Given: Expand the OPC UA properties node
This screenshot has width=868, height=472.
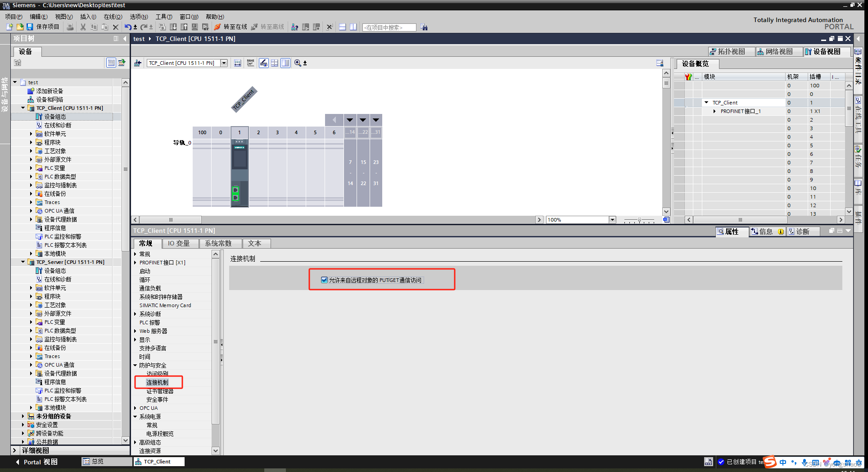Looking at the screenshot, I should coord(135,408).
